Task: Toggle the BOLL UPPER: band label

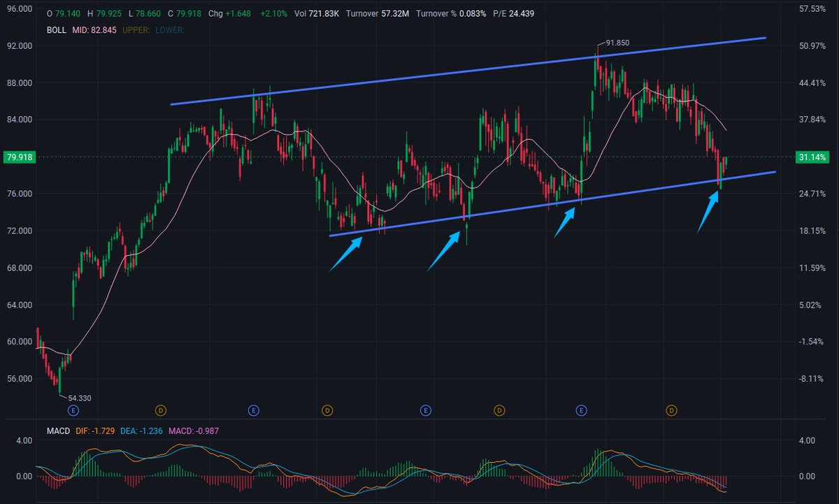Action: pos(136,30)
